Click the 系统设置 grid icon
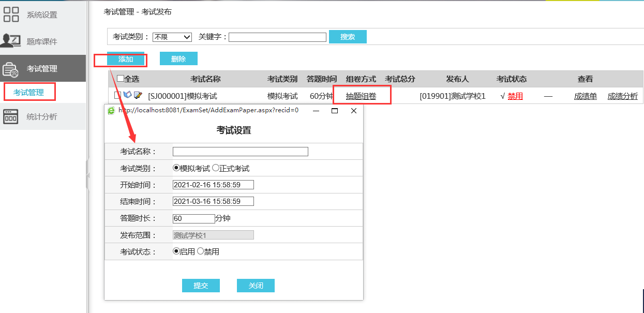644x313 pixels. 11,14
